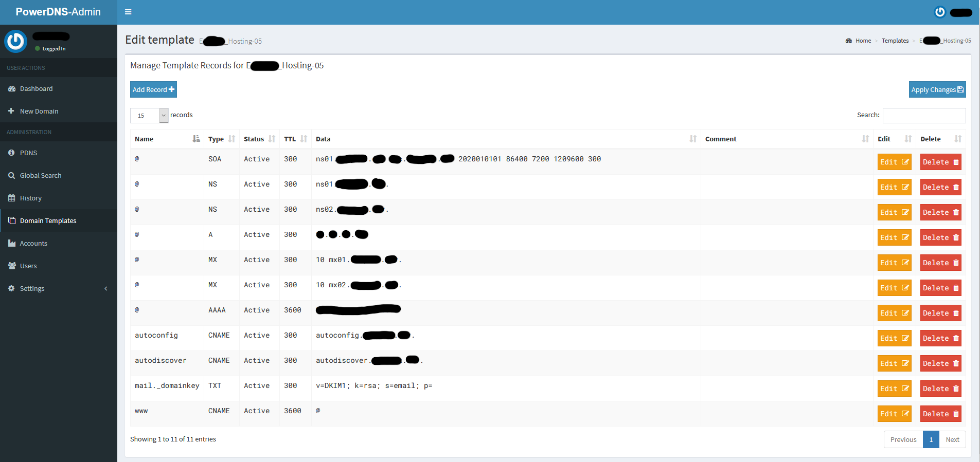The width and height of the screenshot is (980, 462).
Task: Go to Next page of records
Action: tap(953, 439)
